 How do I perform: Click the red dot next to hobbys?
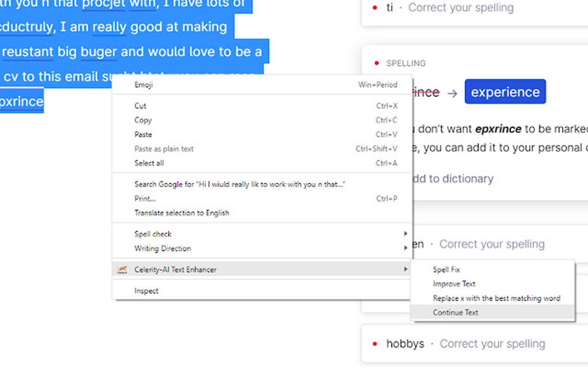[376, 343]
